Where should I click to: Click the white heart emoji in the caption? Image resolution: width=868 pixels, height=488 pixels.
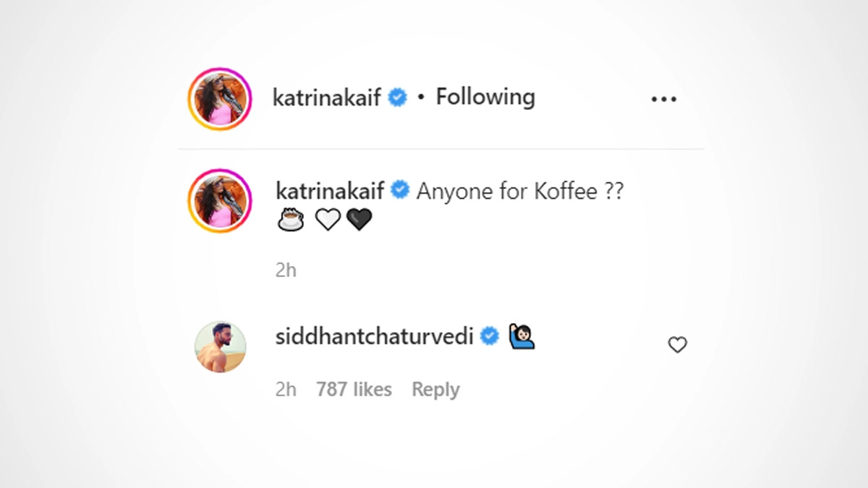point(327,220)
